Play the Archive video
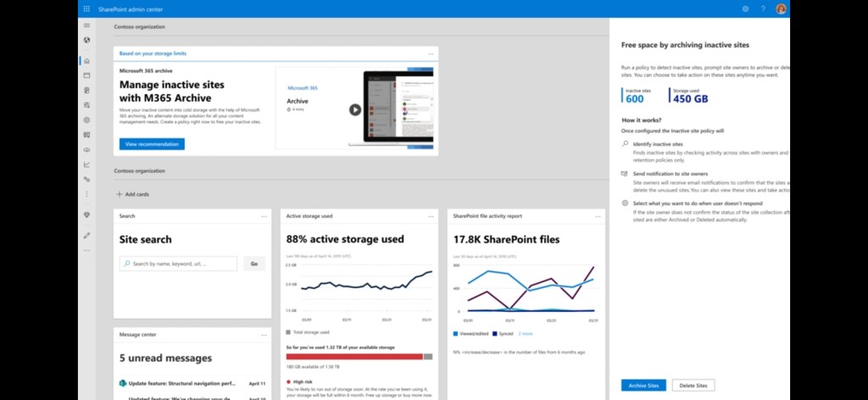868x400 pixels. [354, 109]
